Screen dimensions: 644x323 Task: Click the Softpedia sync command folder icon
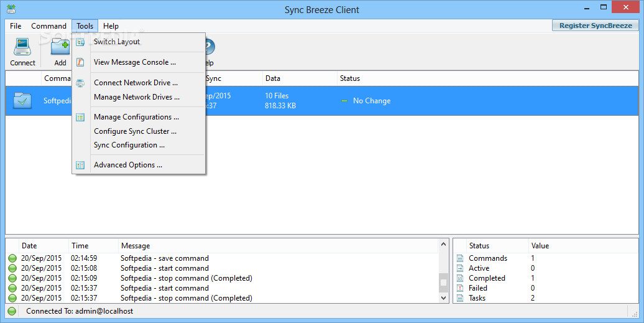[22, 101]
